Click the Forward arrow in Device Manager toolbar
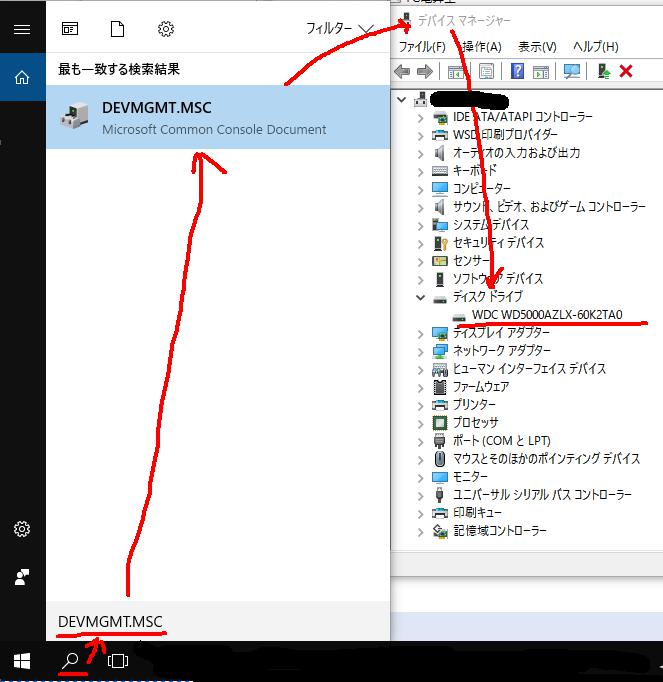 pyautogui.click(x=425, y=71)
